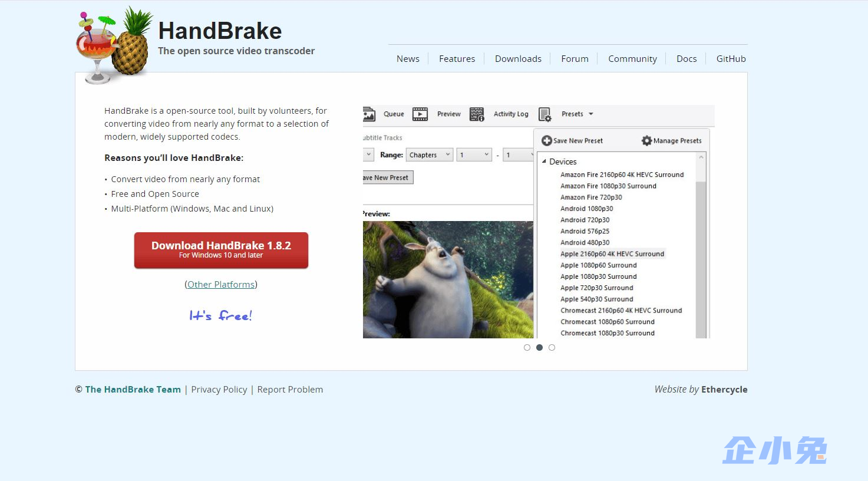
Task: Click the Report Problem link
Action: tap(290, 389)
